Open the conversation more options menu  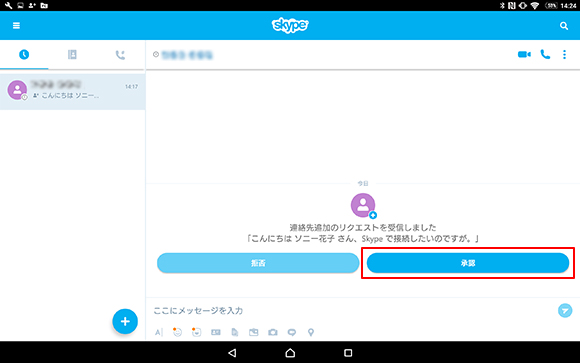pos(564,54)
